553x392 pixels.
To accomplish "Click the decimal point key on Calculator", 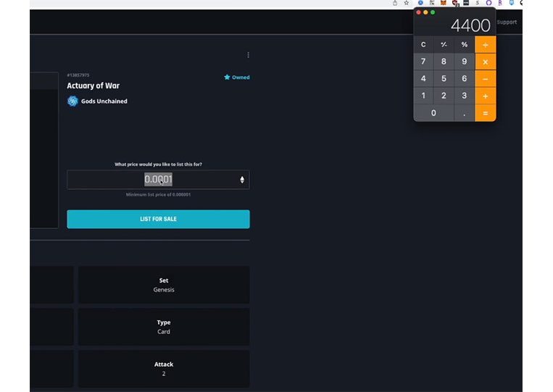I will pyautogui.click(x=464, y=113).
